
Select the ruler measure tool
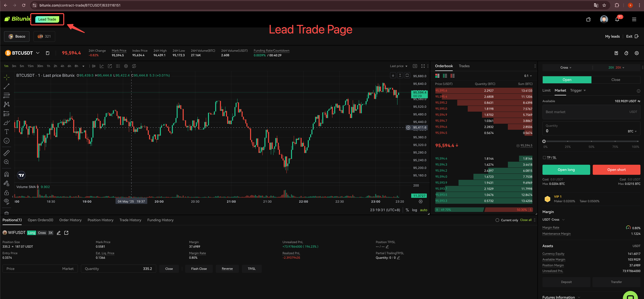click(7, 153)
